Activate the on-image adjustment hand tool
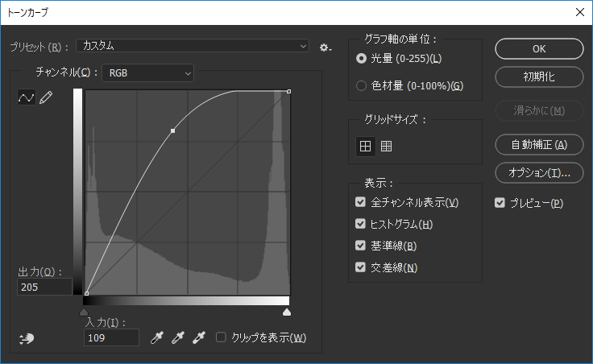The width and height of the screenshot is (593, 364). (x=27, y=339)
